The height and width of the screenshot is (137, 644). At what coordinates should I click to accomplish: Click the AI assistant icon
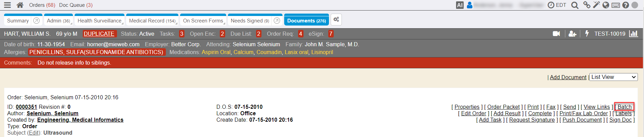[460, 5]
